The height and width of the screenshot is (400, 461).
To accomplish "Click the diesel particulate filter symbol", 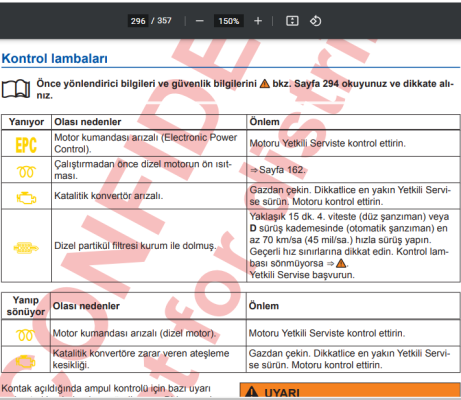I will pos(26,248).
